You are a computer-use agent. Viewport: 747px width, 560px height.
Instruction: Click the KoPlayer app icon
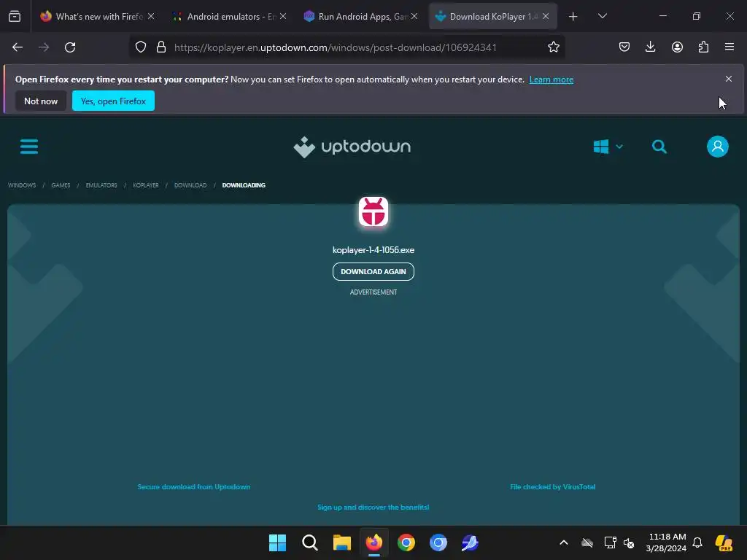[x=373, y=212]
